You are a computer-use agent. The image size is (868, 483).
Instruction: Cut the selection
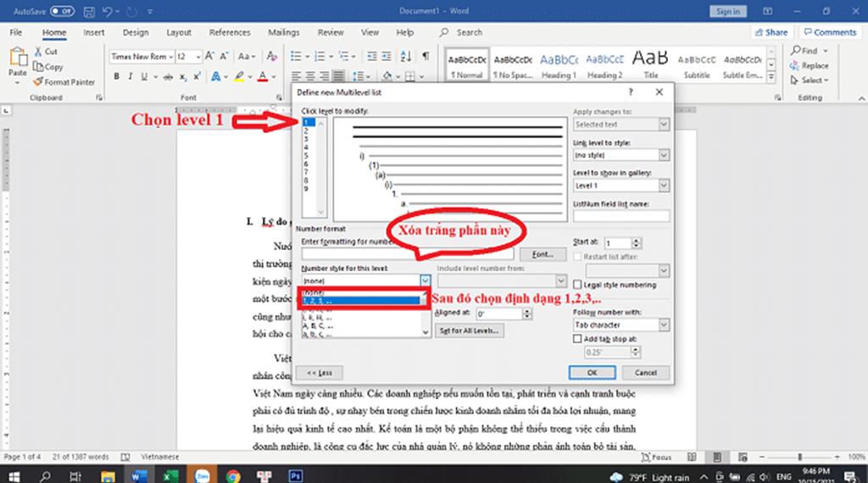click(x=46, y=52)
